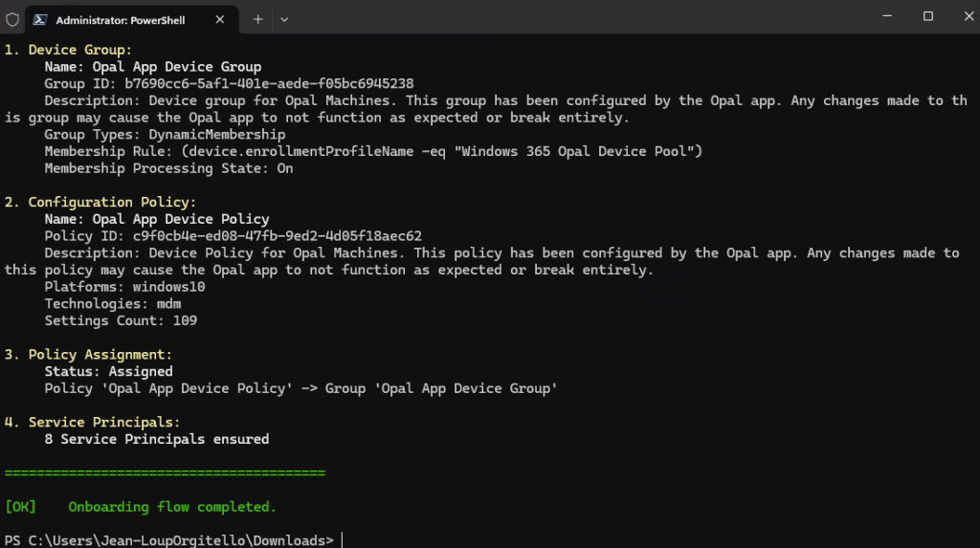Click empty title bar area beside the tabs
This screenshot has width=980, height=548.
(x=574, y=17)
